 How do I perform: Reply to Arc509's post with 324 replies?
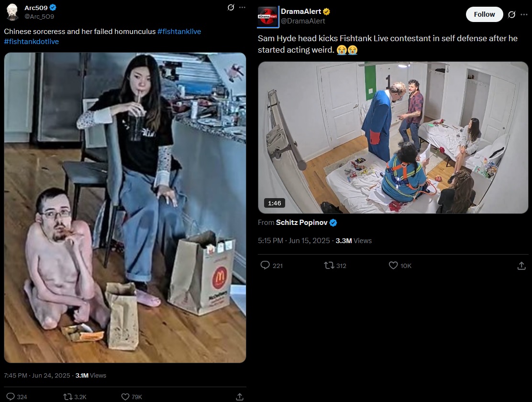17,397
